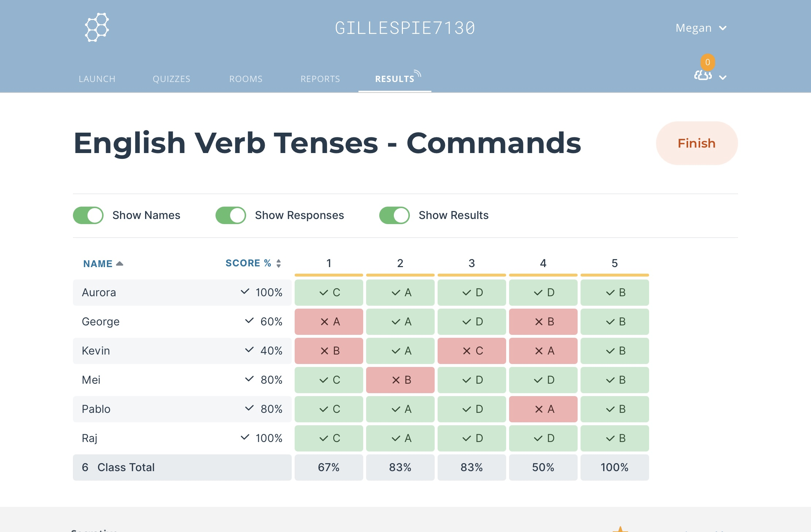
Task: Click the Finish button
Action: [x=697, y=143]
